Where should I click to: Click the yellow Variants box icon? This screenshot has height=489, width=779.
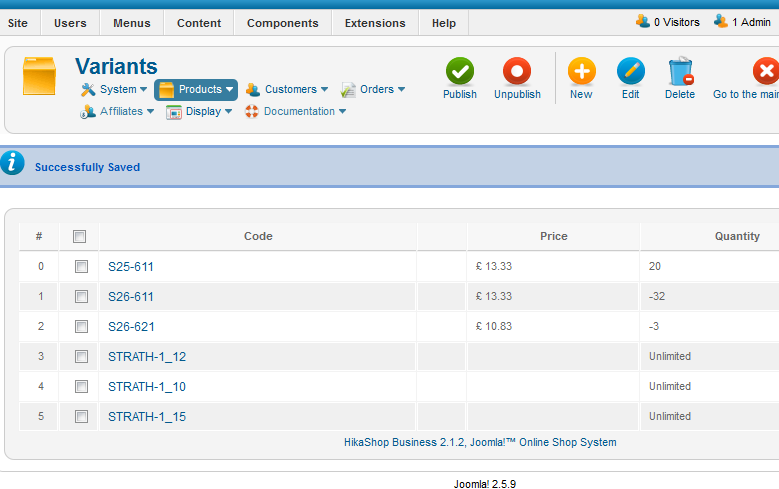(x=39, y=76)
